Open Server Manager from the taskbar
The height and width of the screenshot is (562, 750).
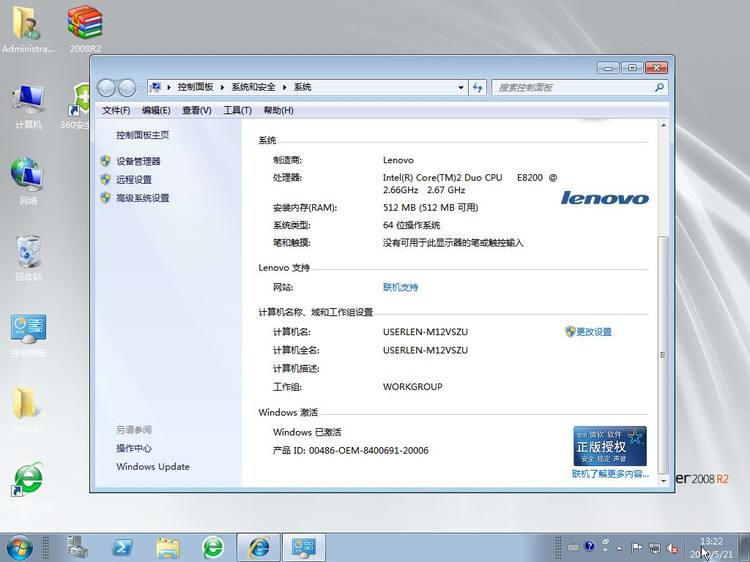point(77,547)
